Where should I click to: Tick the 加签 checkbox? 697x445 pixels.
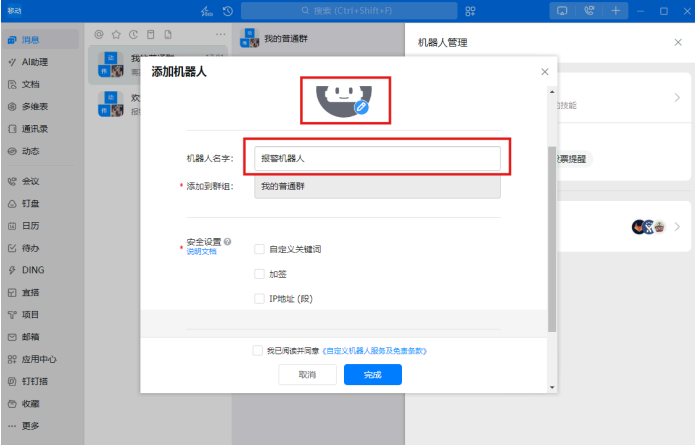coord(260,273)
